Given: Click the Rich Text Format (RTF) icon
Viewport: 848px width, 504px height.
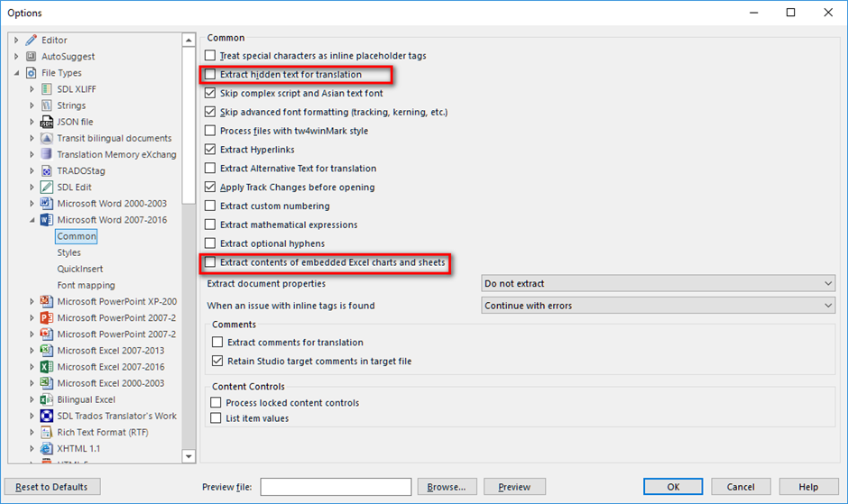Looking at the screenshot, I should pyautogui.click(x=47, y=432).
